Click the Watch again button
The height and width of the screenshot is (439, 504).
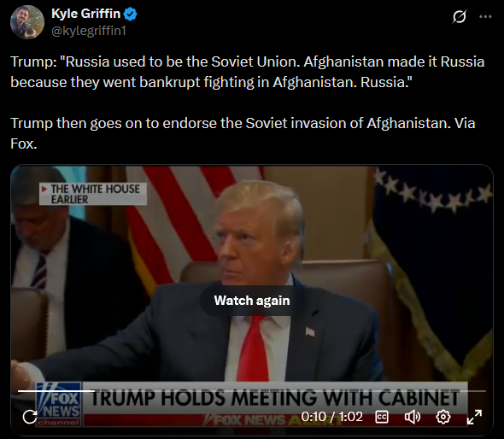click(x=252, y=301)
